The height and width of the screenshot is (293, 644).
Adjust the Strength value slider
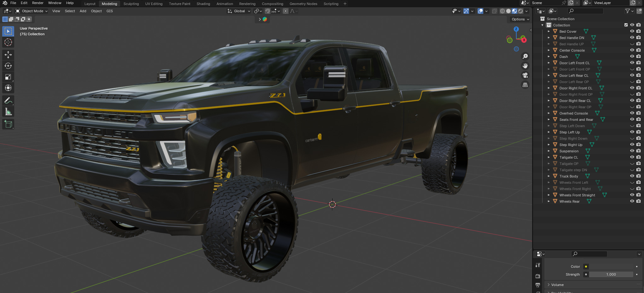(x=611, y=274)
